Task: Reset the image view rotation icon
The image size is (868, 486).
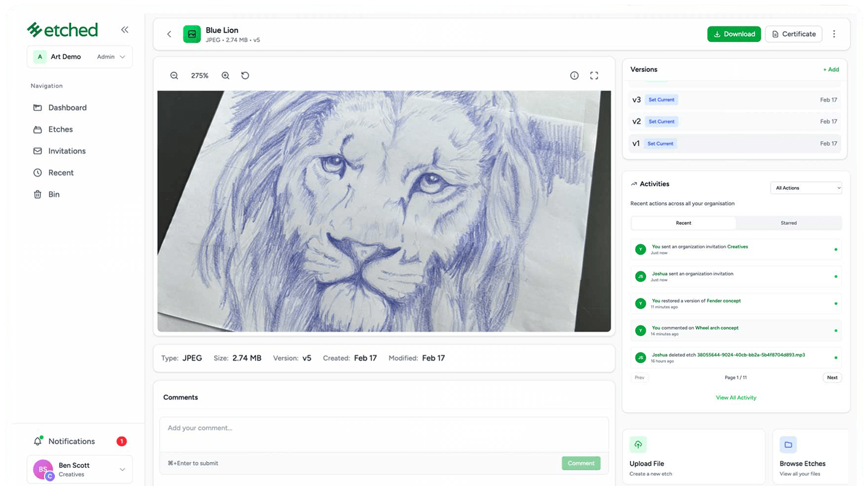Action: coord(245,75)
